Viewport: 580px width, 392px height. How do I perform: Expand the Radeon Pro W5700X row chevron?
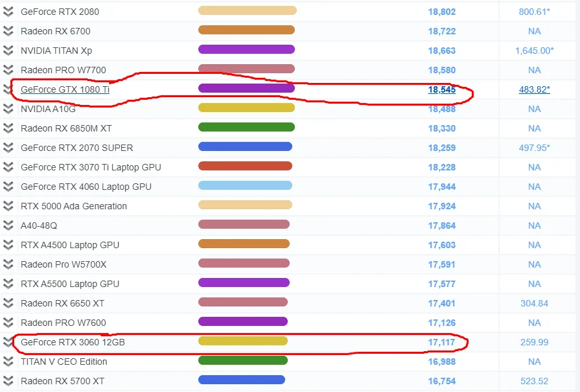(8, 264)
